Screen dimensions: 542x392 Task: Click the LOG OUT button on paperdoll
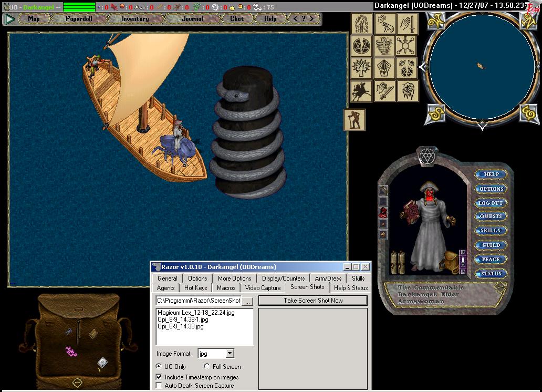coord(491,203)
